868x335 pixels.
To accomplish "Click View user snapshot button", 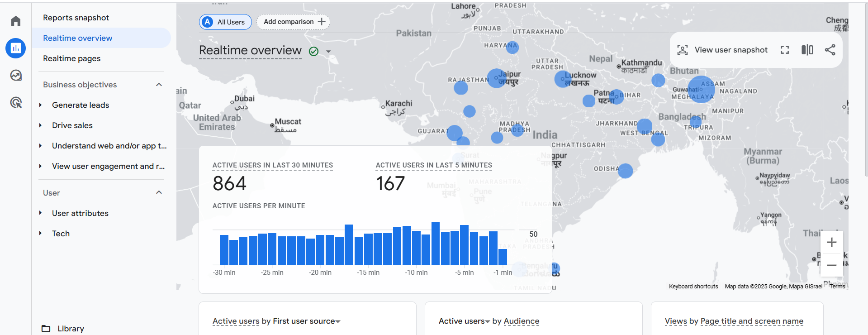I will coord(722,50).
